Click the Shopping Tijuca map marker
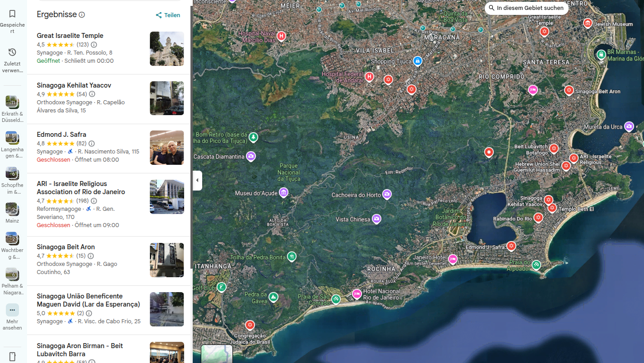This screenshot has width=644, height=363. [417, 61]
